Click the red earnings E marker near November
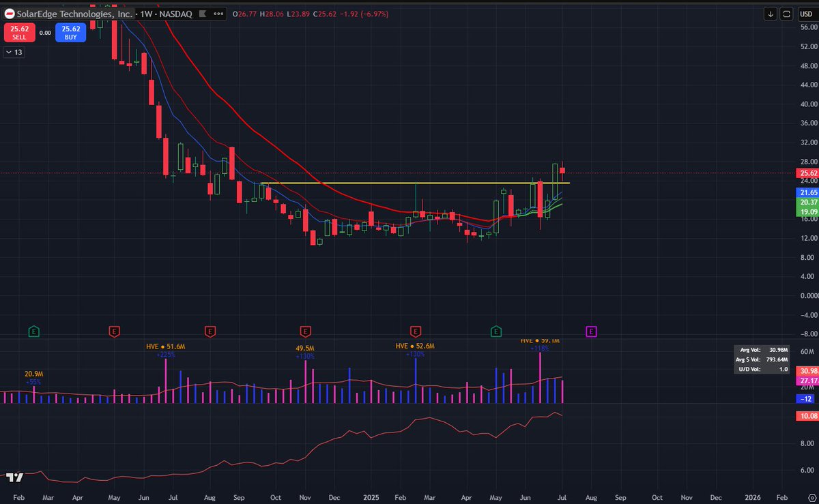Image resolution: width=819 pixels, height=504 pixels. [x=306, y=331]
